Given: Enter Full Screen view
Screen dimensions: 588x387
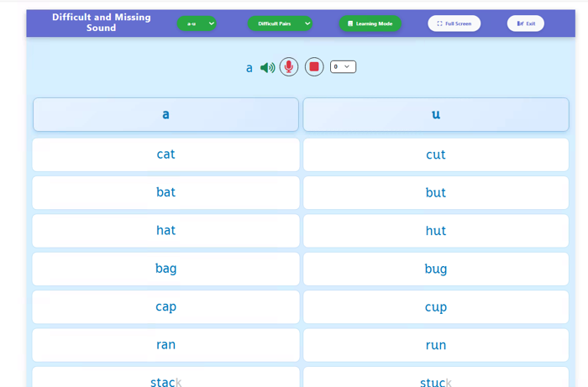Looking at the screenshot, I should click(x=454, y=24).
